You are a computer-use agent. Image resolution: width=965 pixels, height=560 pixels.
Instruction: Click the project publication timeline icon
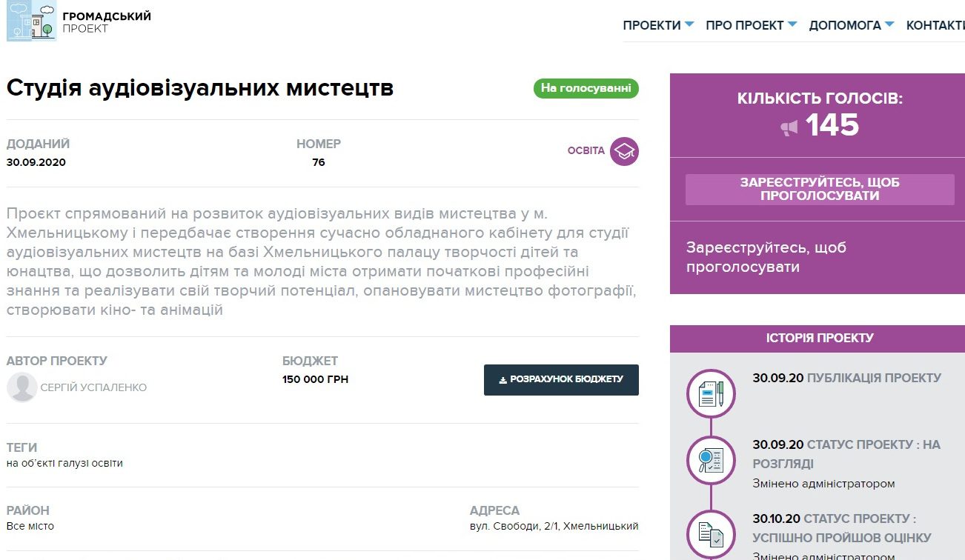[711, 393]
